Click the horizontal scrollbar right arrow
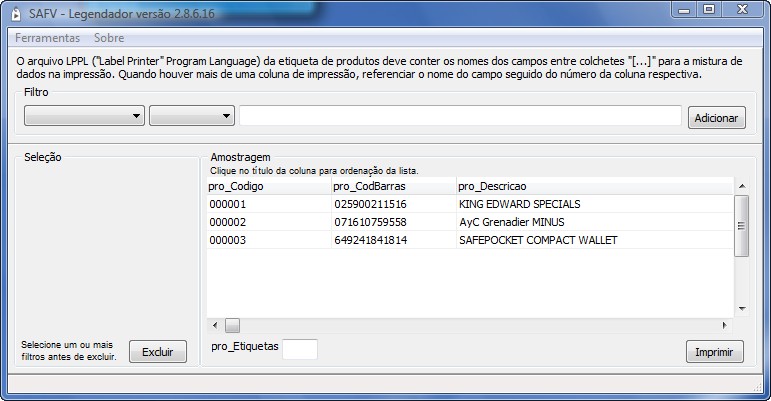 click(726, 325)
